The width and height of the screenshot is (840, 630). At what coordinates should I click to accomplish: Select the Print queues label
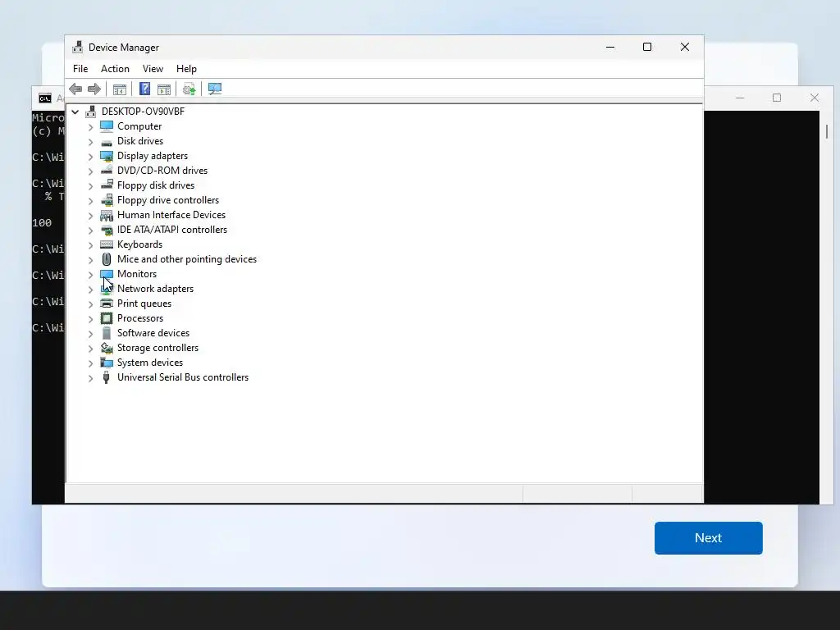click(x=144, y=304)
